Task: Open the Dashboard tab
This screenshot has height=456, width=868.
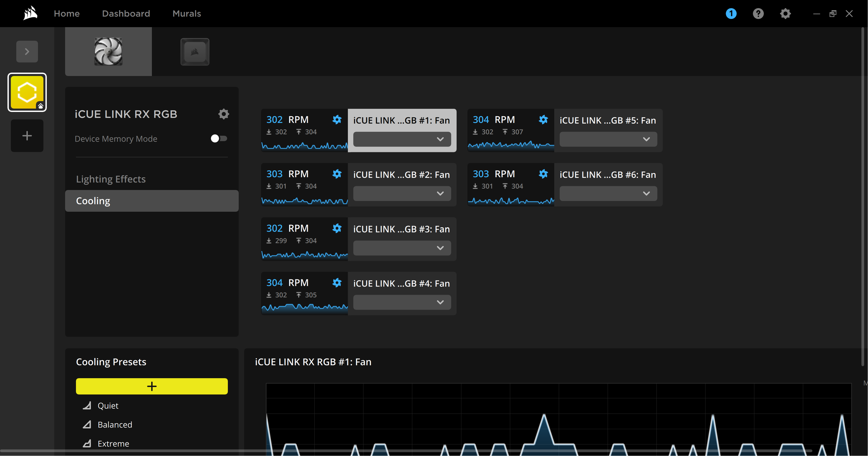Action: click(x=126, y=14)
